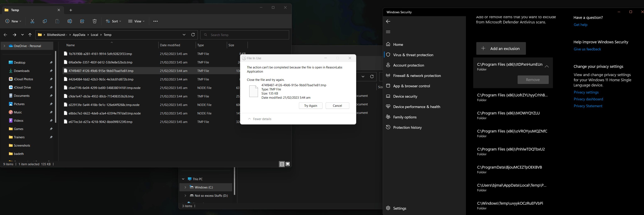Viewport: 644px width, 215px height.
Task: Close the Temp tab
Action: pos(59,10)
